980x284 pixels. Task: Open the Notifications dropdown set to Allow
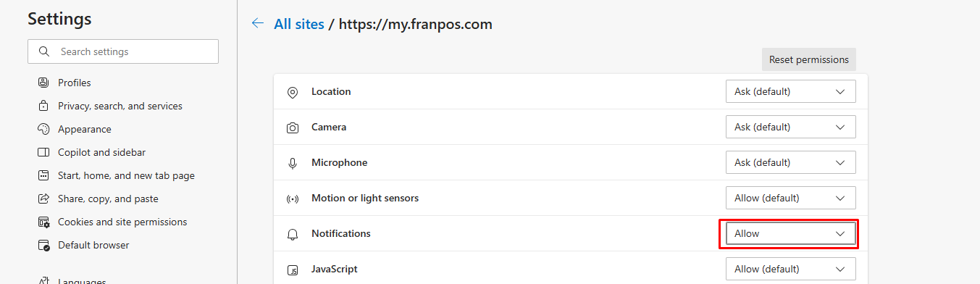click(790, 233)
